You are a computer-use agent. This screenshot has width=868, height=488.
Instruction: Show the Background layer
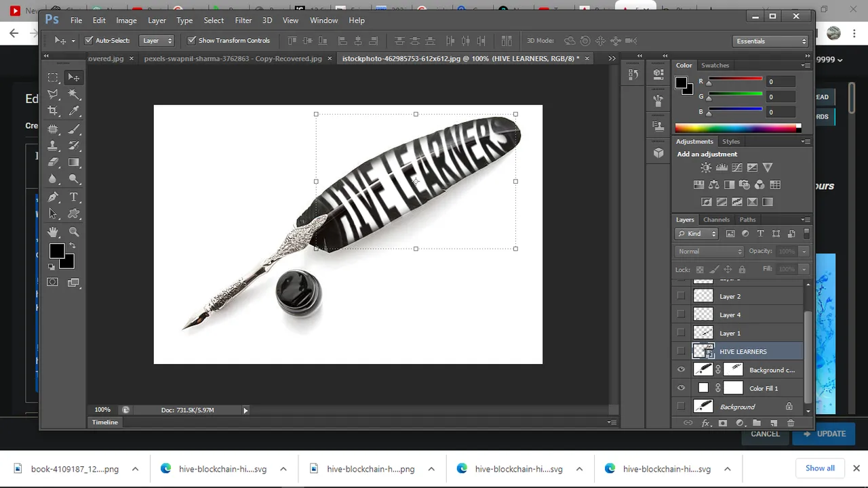tap(681, 407)
